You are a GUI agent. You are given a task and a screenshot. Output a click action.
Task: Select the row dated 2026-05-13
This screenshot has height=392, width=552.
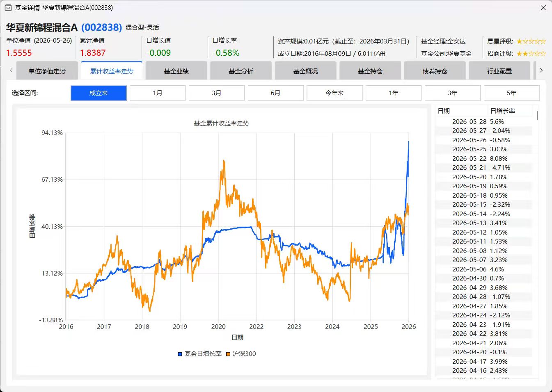(x=484, y=223)
